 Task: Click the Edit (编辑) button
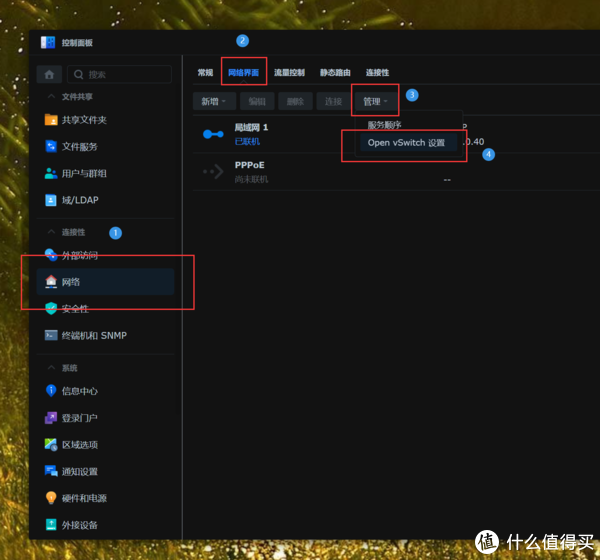pyautogui.click(x=257, y=101)
